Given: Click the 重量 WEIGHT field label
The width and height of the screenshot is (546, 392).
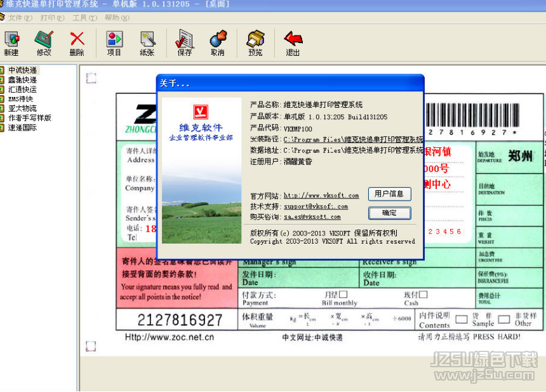Looking at the screenshot, I should point(486,238).
